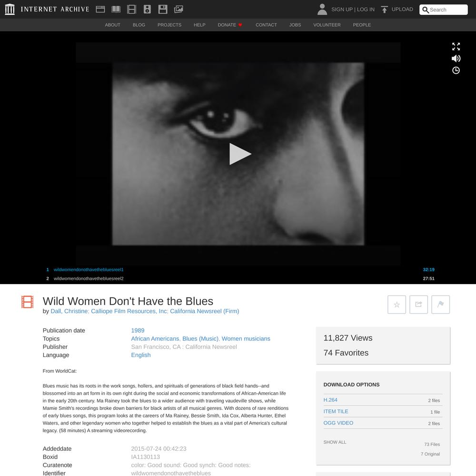
Task: Click the Boxid value IA1130113
Action: [x=145, y=457]
